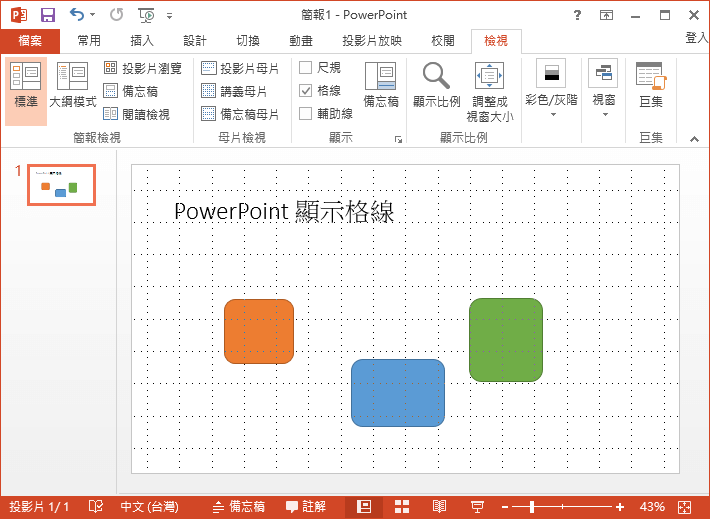Click the title text PowerPoint 顯示格線
Image resolution: width=710 pixels, height=519 pixels.
(x=284, y=211)
